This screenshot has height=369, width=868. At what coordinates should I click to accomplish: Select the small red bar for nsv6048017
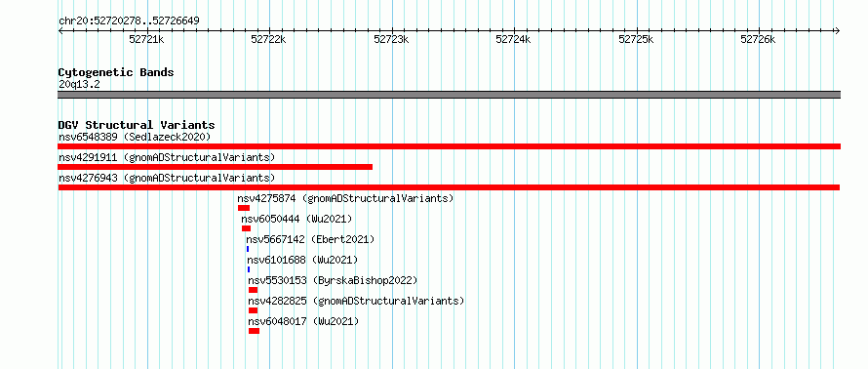[255, 331]
